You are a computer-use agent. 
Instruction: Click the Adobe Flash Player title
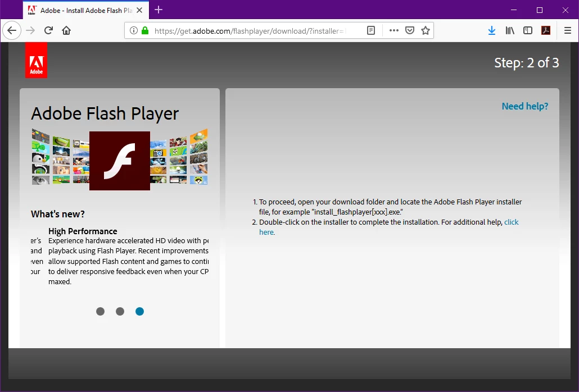105,113
